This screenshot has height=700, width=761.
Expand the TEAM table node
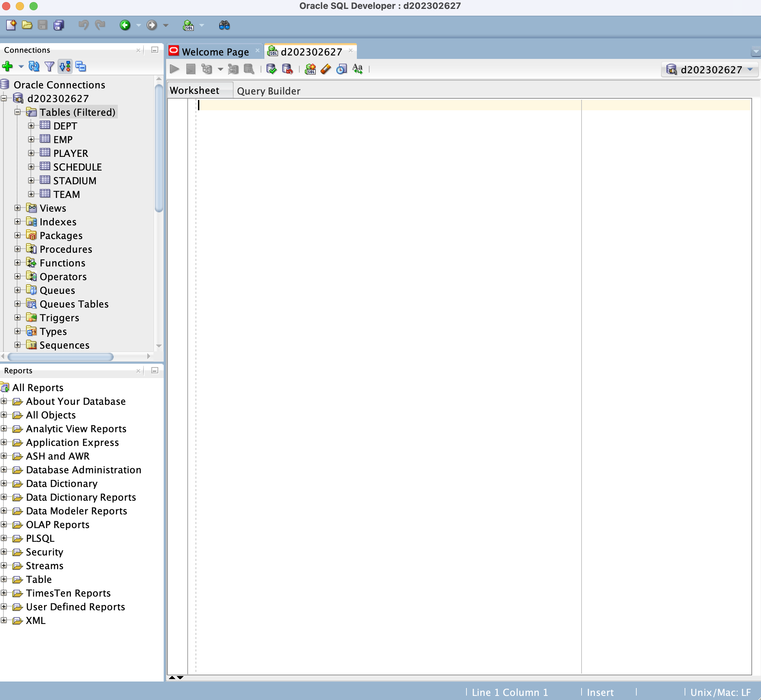click(x=31, y=194)
